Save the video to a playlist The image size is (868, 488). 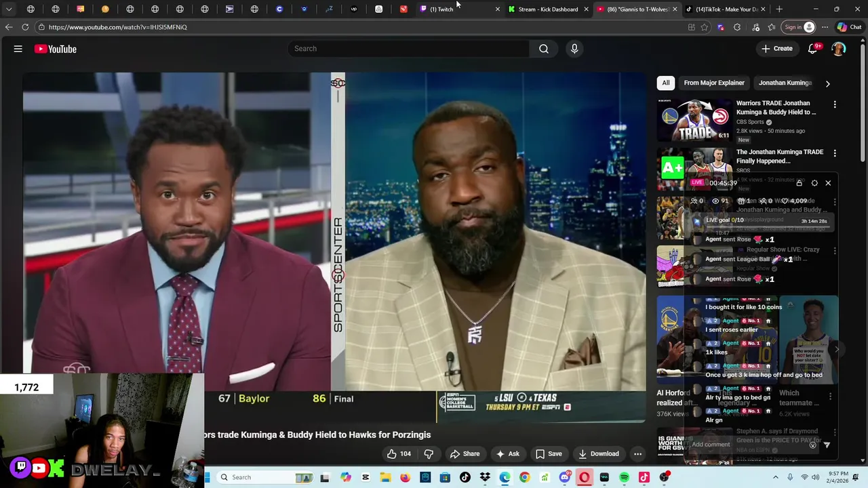549,454
